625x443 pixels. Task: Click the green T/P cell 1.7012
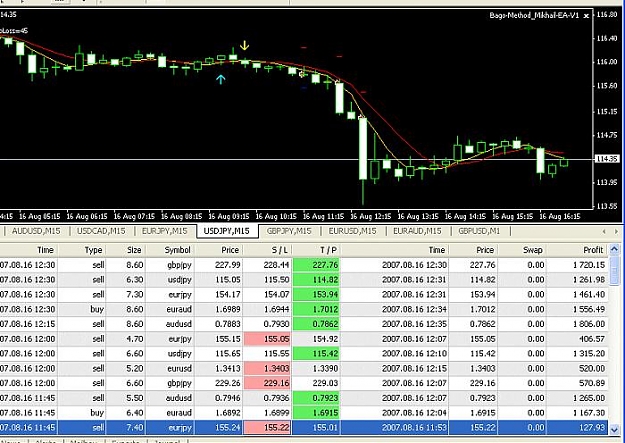coord(316,309)
